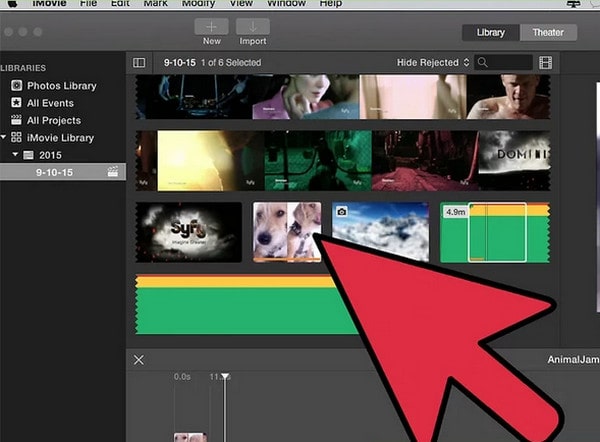Click the magnifier search icon
The image size is (600, 442).
483,62
